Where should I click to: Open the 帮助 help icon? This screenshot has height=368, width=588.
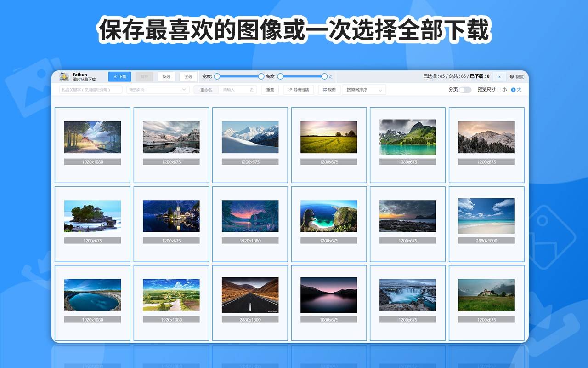pyautogui.click(x=512, y=76)
